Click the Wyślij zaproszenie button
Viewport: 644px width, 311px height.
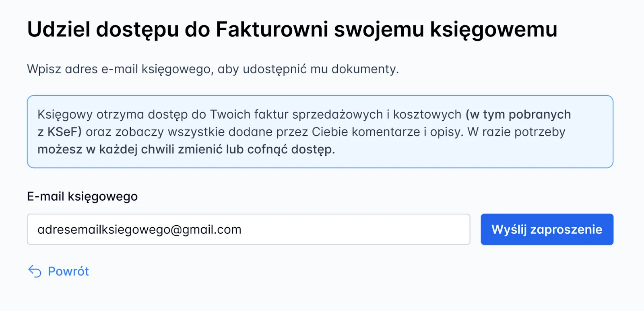pos(547,229)
